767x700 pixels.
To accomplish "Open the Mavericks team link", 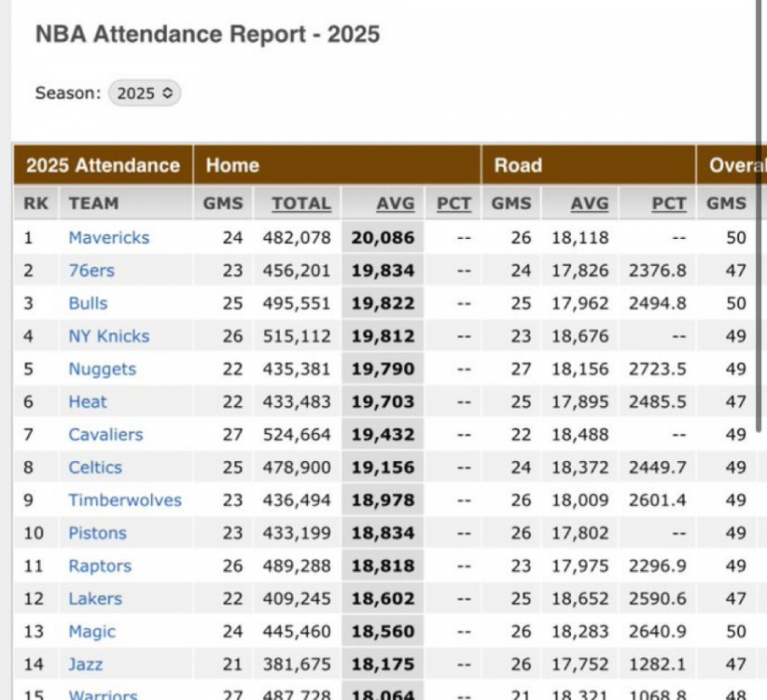I will coord(108,238).
